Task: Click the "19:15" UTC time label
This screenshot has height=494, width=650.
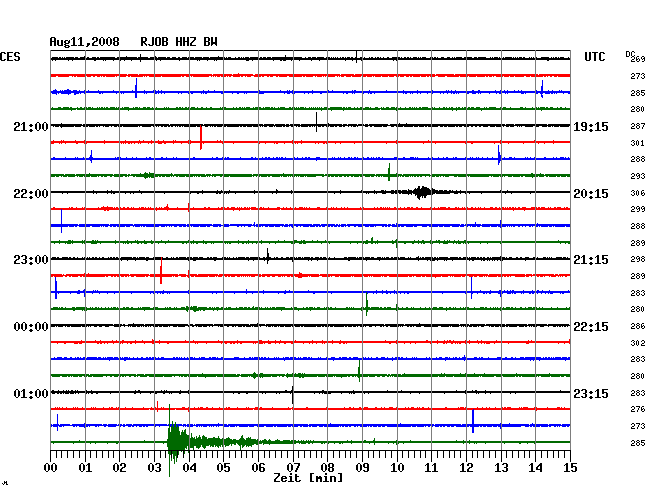Action: [591, 126]
